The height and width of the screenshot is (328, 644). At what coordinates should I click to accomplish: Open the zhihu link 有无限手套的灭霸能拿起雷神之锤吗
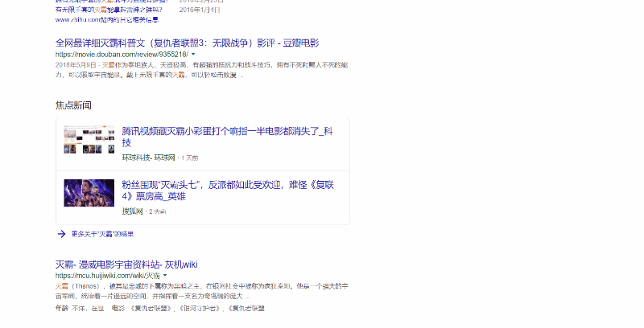point(109,10)
